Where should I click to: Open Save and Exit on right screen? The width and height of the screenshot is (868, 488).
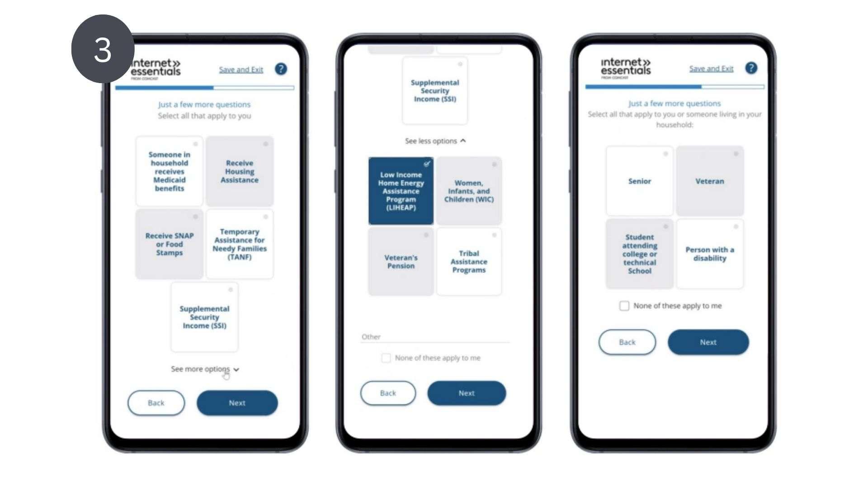tap(711, 68)
